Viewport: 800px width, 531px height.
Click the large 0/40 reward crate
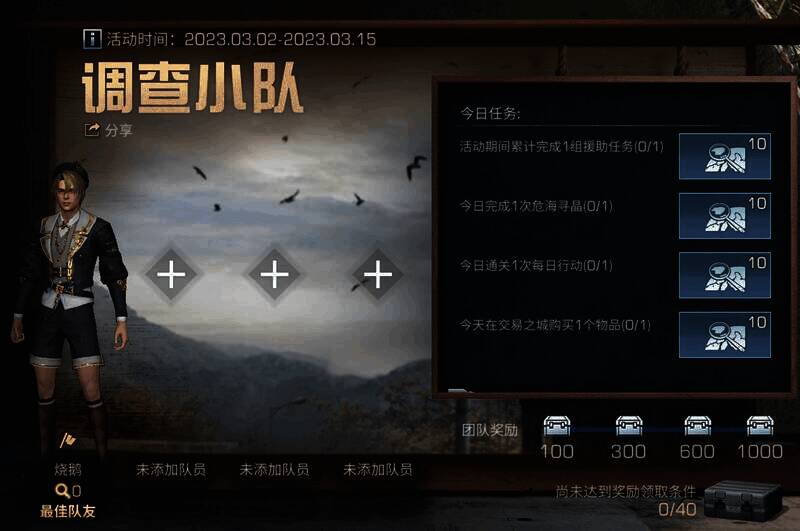743,501
